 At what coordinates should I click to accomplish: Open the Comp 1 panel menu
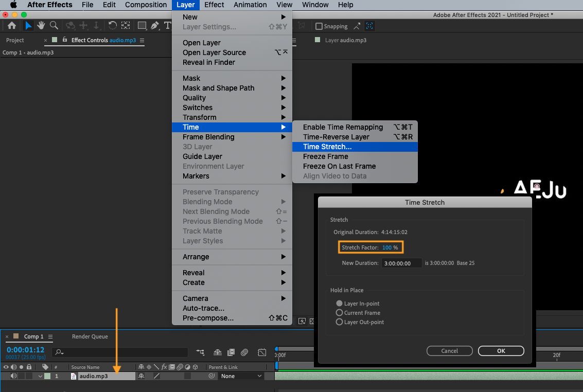click(x=50, y=337)
